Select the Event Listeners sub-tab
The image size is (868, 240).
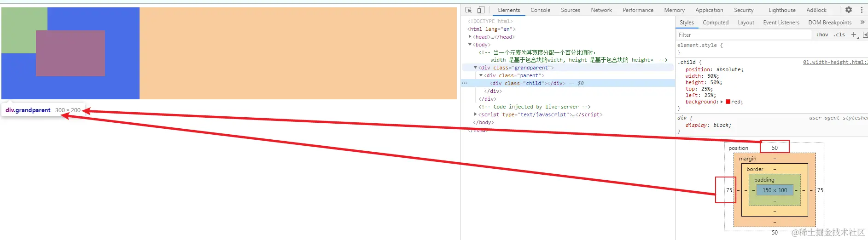click(x=781, y=23)
